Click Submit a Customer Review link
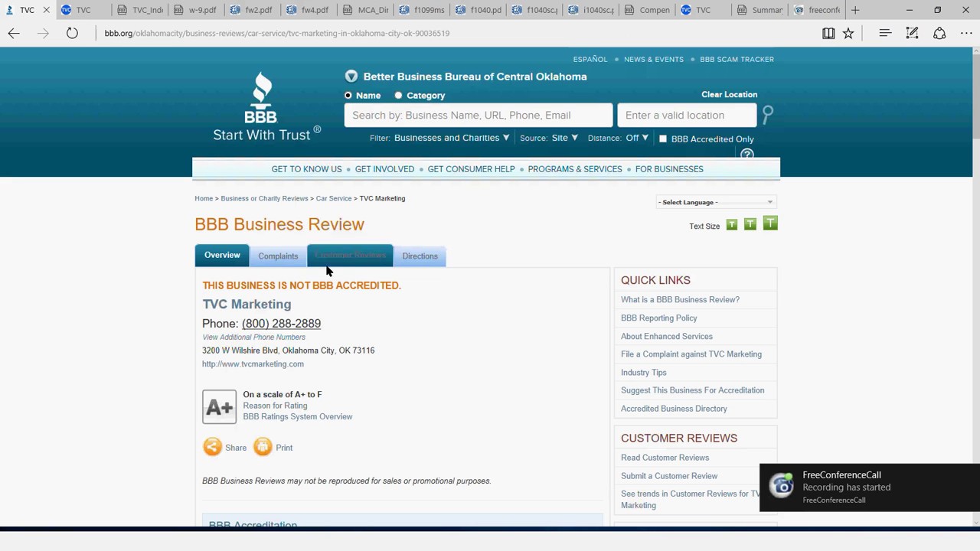The image size is (980, 551). pyautogui.click(x=669, y=476)
